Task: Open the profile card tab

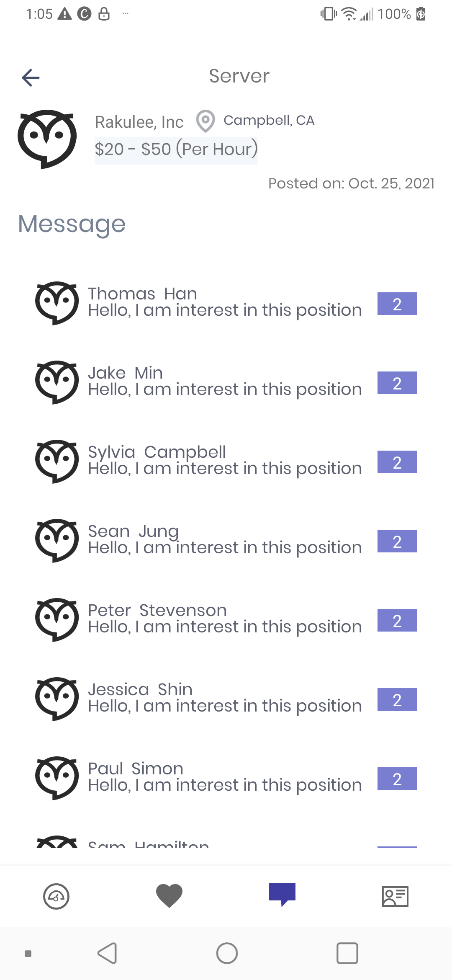Action: 395,896
